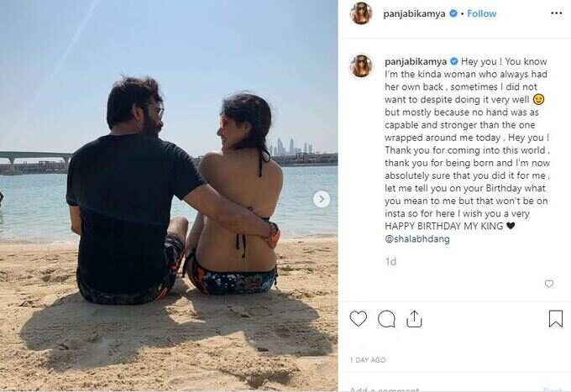Like the post with the heart icon
Screen dimensions: 571x392
358,319
